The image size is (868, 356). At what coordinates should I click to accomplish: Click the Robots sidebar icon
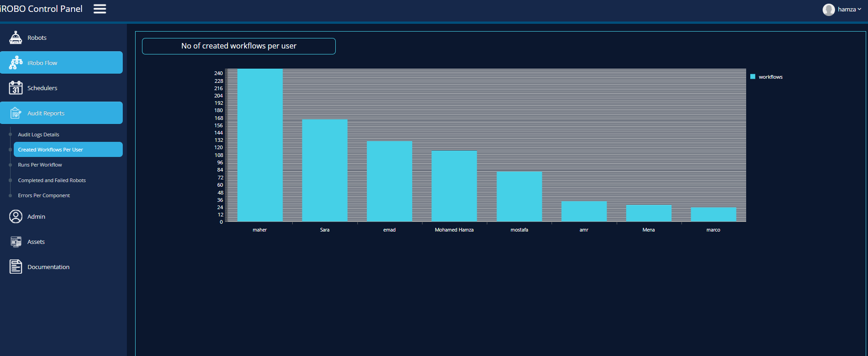click(x=16, y=38)
